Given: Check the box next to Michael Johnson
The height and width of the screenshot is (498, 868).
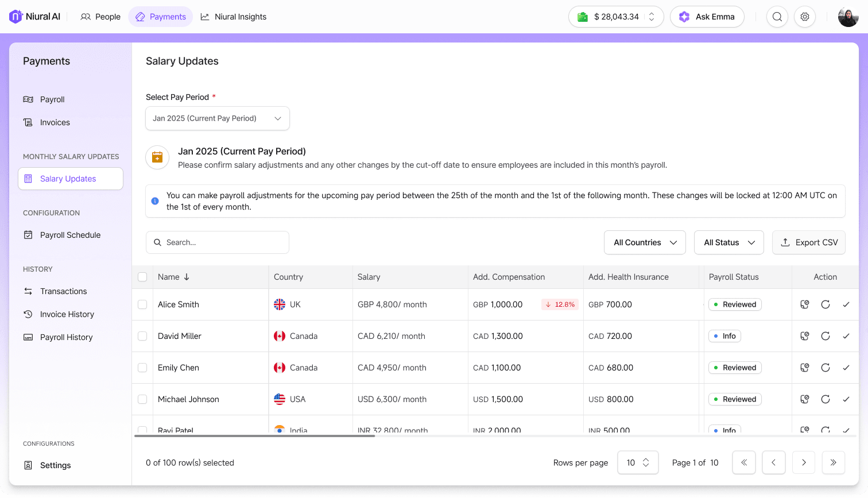Looking at the screenshot, I should pos(142,399).
